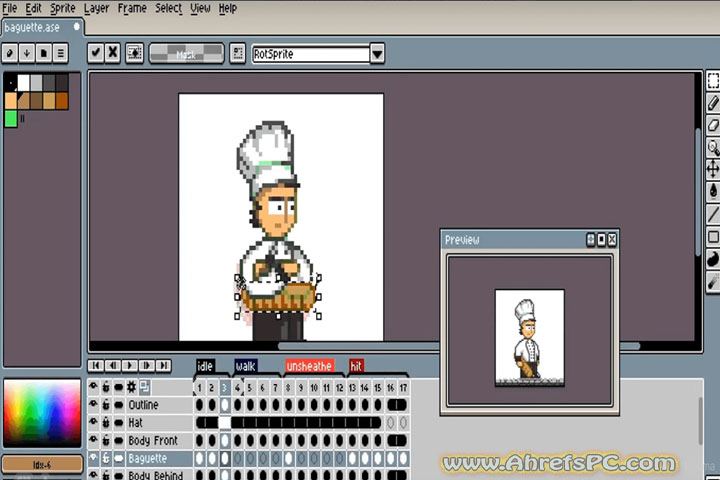Image resolution: width=720 pixels, height=480 pixels.
Task: Center the Preview window icon
Action: (591, 239)
